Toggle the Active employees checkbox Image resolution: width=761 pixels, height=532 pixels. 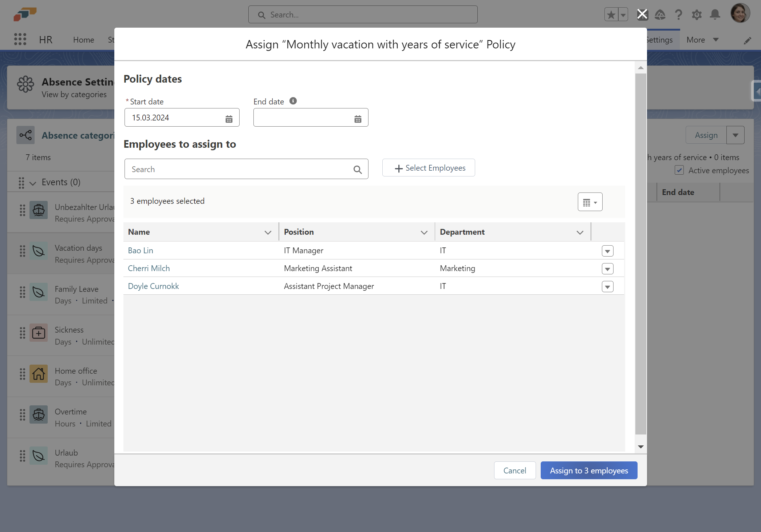tap(679, 170)
